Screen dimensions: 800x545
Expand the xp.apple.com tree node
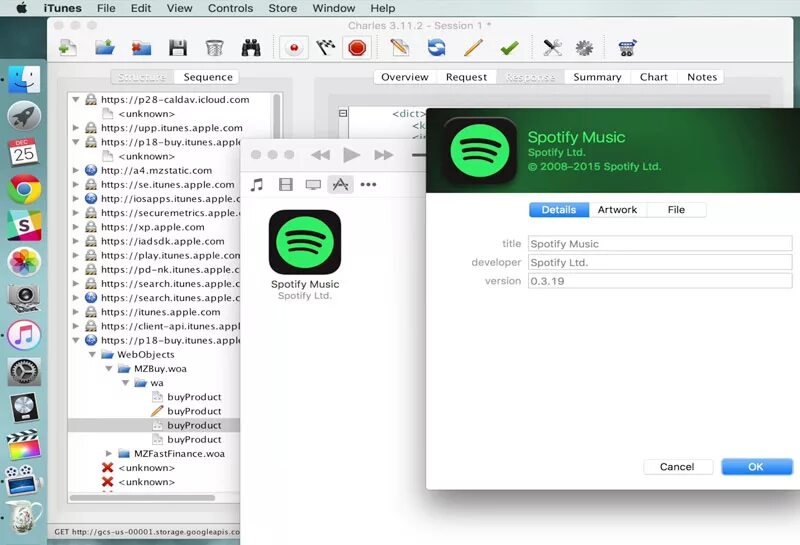(76, 227)
